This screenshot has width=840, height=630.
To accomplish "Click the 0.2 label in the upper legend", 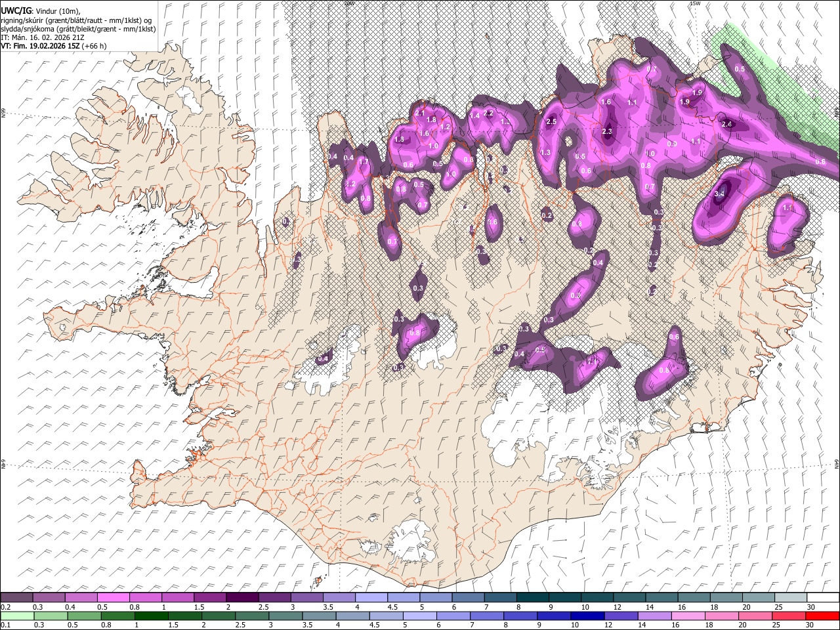I will (x=5, y=608).
